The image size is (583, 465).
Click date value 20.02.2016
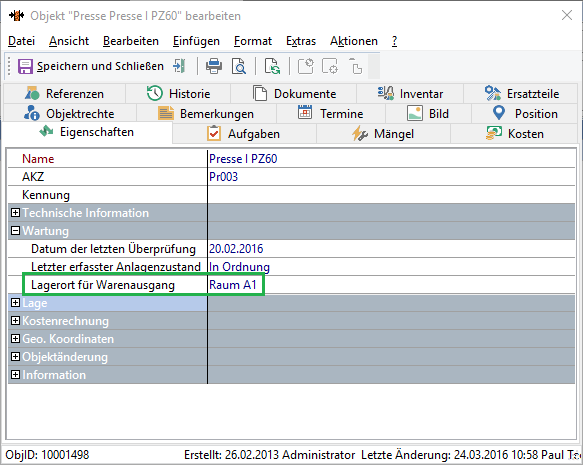pos(236,249)
